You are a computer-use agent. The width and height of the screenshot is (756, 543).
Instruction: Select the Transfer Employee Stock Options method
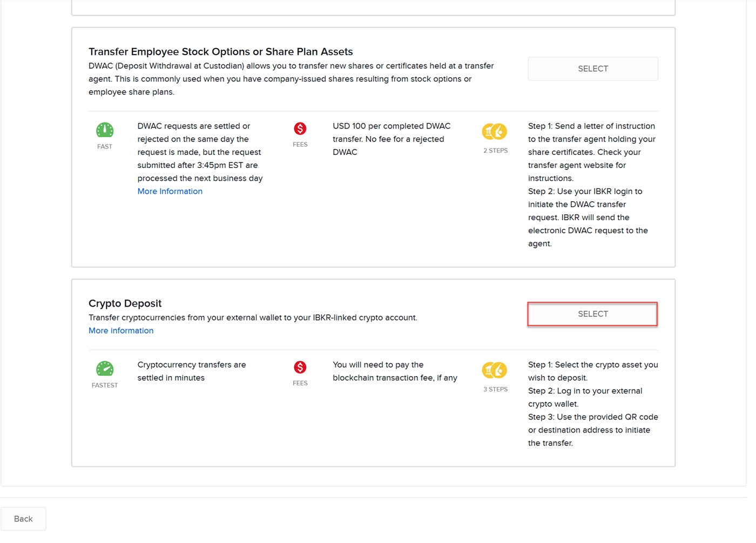click(592, 69)
